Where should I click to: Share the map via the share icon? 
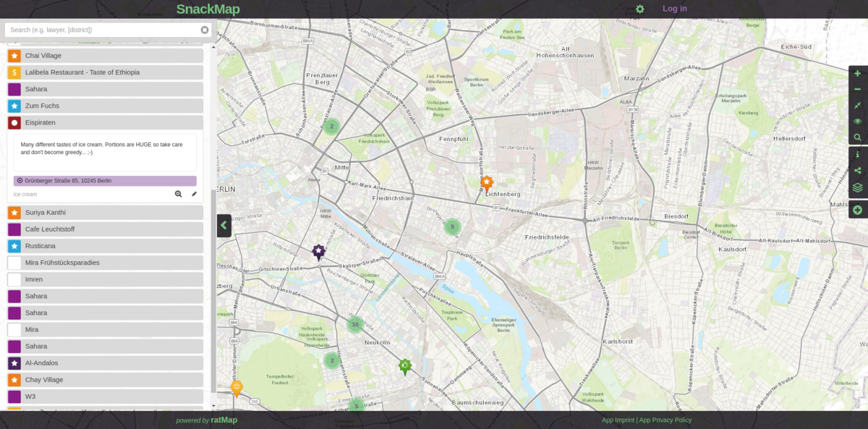(x=857, y=170)
